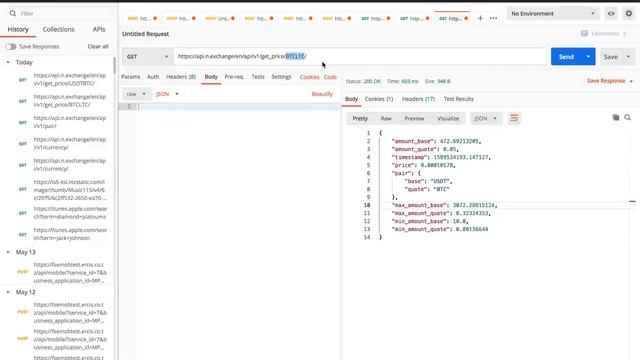The width and height of the screenshot is (640, 360).
Task: Collapse the May 13 history group
Action: click(8, 252)
